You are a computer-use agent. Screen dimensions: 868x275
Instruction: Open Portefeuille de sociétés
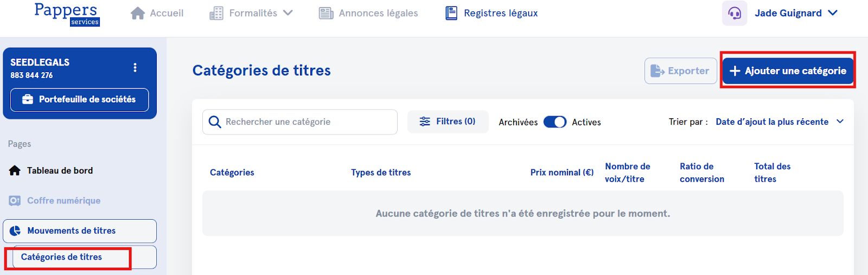tap(79, 100)
